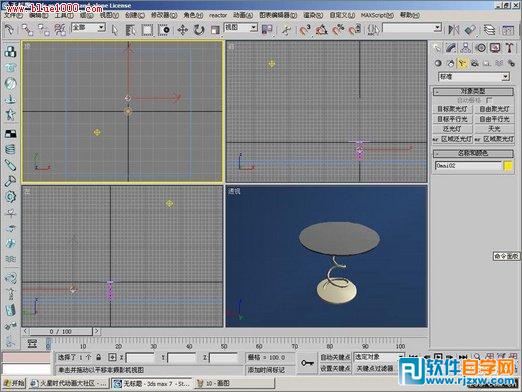
Task: Collapse the 对象类型 rollout
Action: click(473, 91)
